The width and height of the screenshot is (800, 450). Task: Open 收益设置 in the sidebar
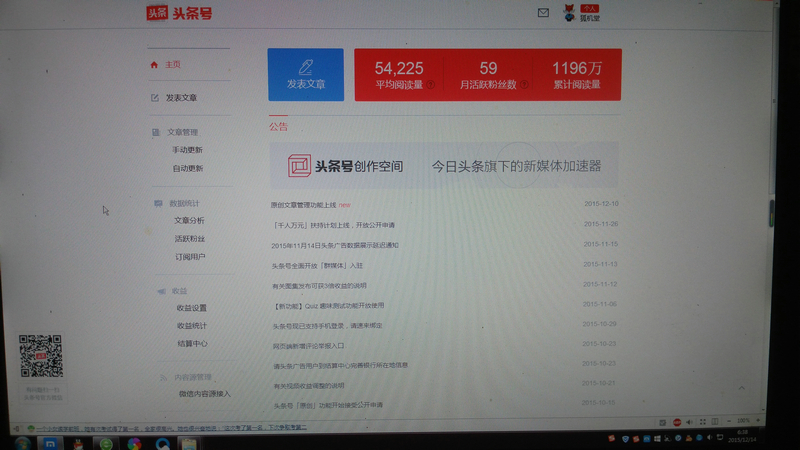point(192,308)
